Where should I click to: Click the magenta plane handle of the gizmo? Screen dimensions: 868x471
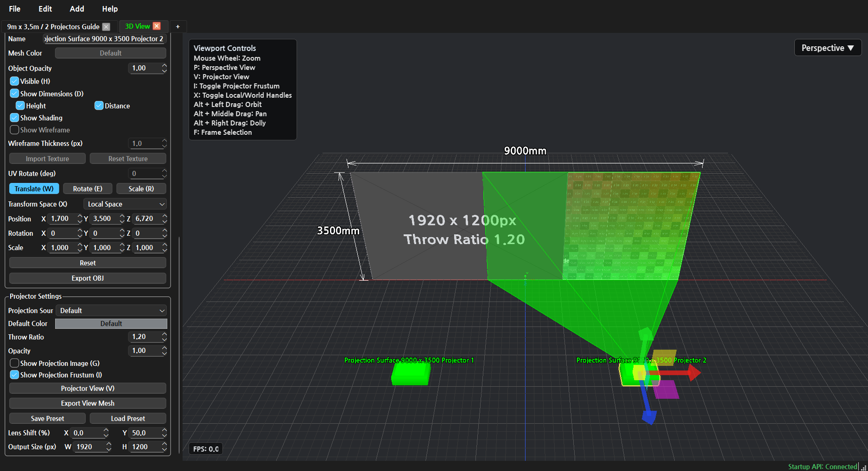[666, 389]
